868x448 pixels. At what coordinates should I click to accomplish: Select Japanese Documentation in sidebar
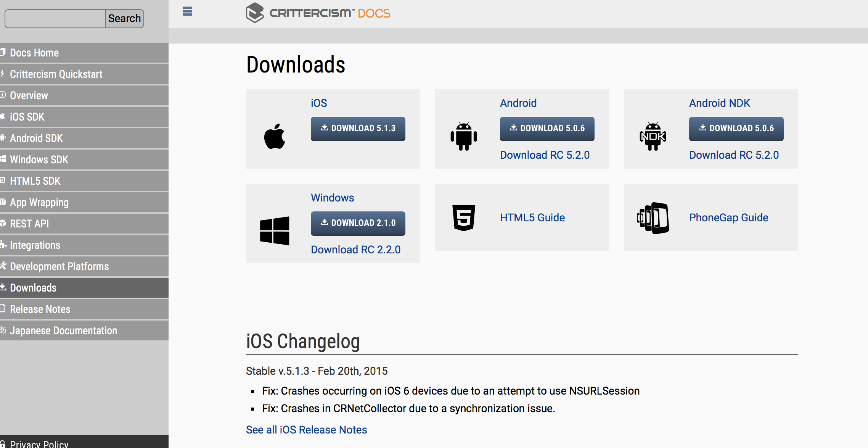pyautogui.click(x=63, y=330)
